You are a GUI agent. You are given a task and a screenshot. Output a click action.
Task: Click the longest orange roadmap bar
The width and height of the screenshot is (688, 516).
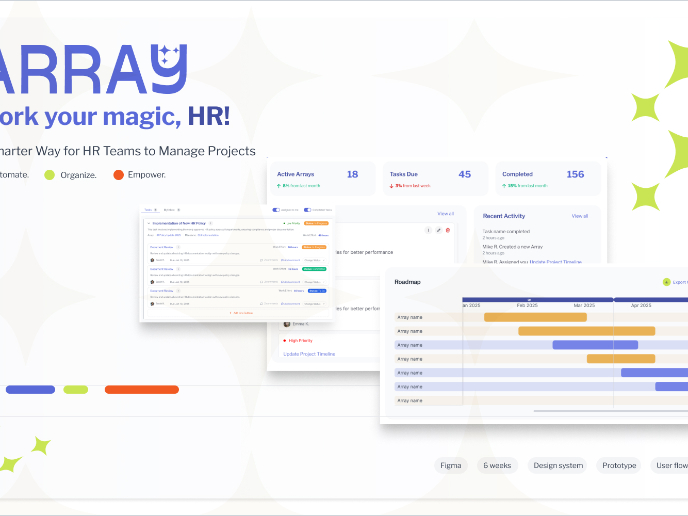[587, 331]
